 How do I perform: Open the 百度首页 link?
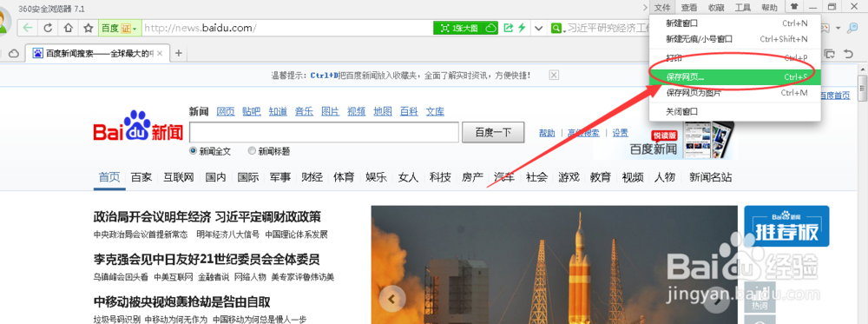835,96
